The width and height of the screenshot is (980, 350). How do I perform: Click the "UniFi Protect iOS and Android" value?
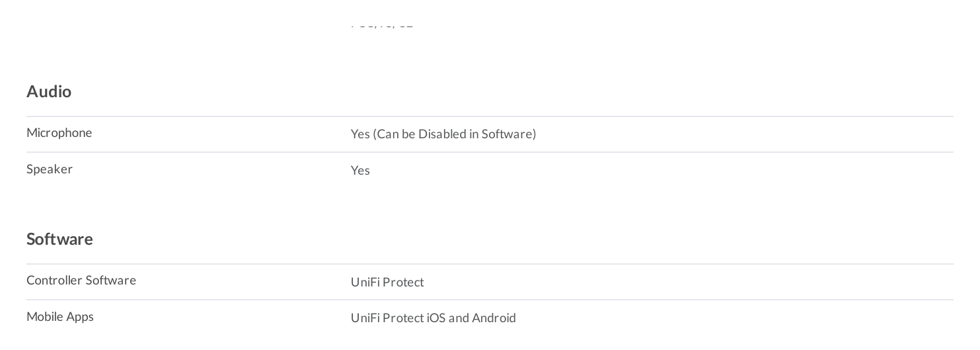point(433,318)
